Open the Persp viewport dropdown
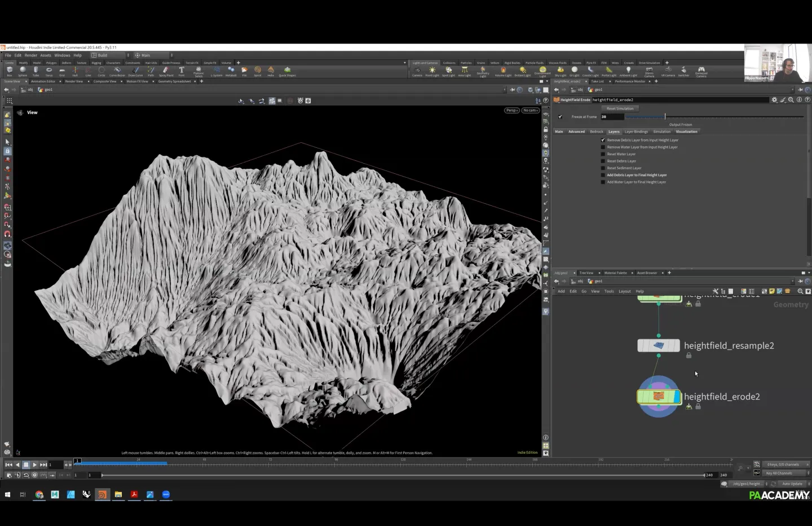This screenshot has height=526, width=812. click(x=511, y=111)
